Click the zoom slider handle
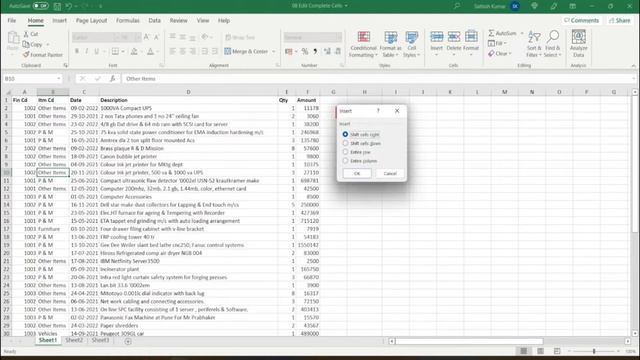The image size is (640, 360). 594,351
